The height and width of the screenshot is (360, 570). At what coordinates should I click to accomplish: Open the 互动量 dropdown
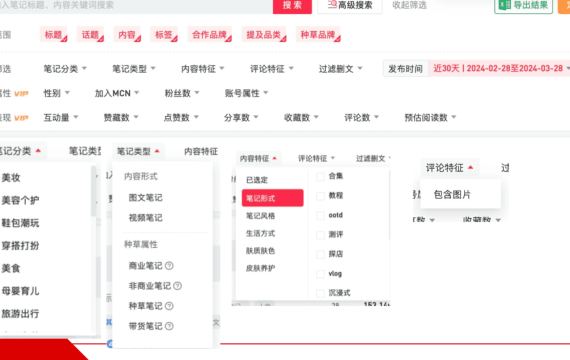61,117
